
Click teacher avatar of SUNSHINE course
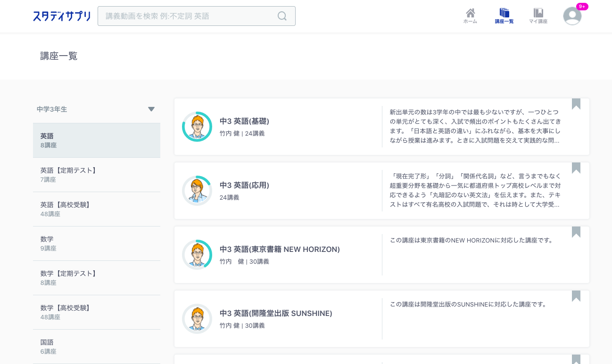click(x=197, y=319)
